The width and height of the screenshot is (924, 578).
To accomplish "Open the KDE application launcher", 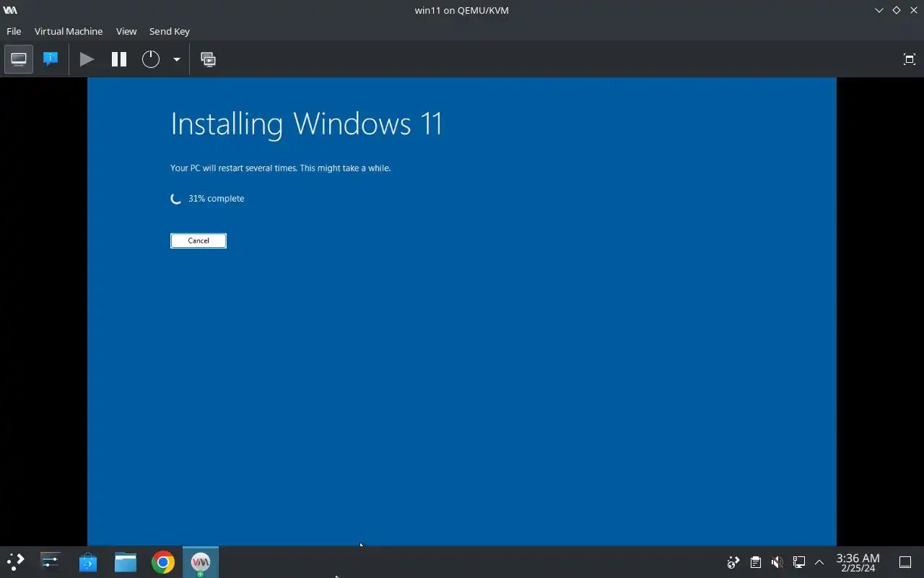I will pos(16,561).
